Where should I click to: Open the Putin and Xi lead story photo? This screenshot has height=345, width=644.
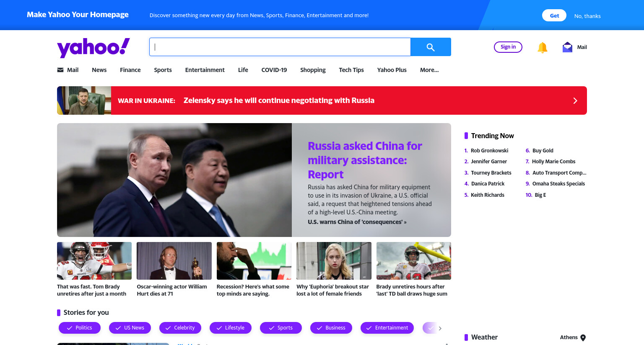point(174,180)
